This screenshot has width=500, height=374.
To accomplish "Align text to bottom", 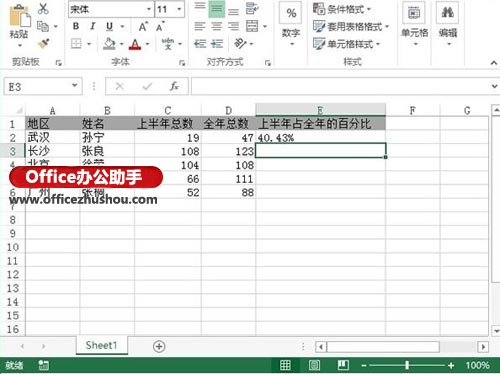I will coord(233,11).
